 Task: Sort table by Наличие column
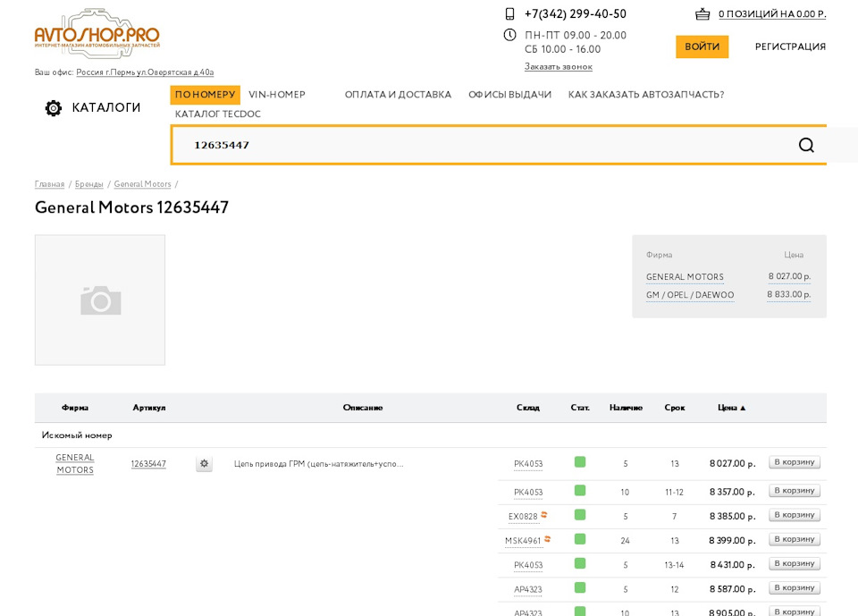tap(626, 408)
